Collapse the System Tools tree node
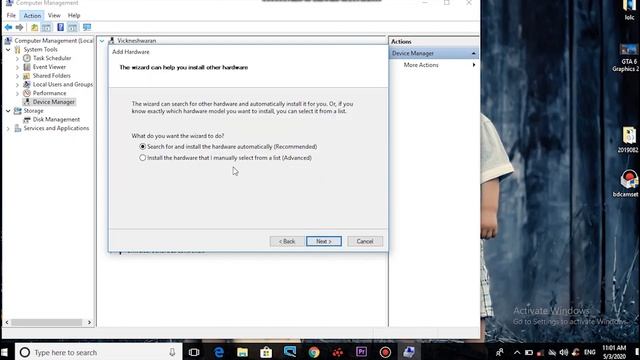 coord(8,49)
